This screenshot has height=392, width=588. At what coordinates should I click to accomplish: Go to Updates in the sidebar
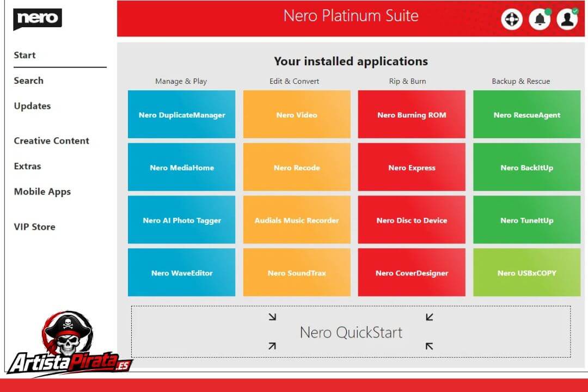pos(32,106)
